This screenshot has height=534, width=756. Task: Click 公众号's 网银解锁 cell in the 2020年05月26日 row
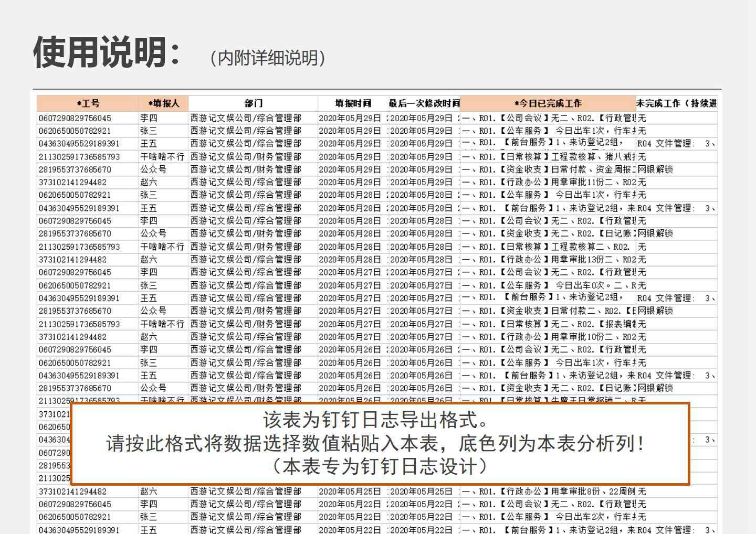677,388
